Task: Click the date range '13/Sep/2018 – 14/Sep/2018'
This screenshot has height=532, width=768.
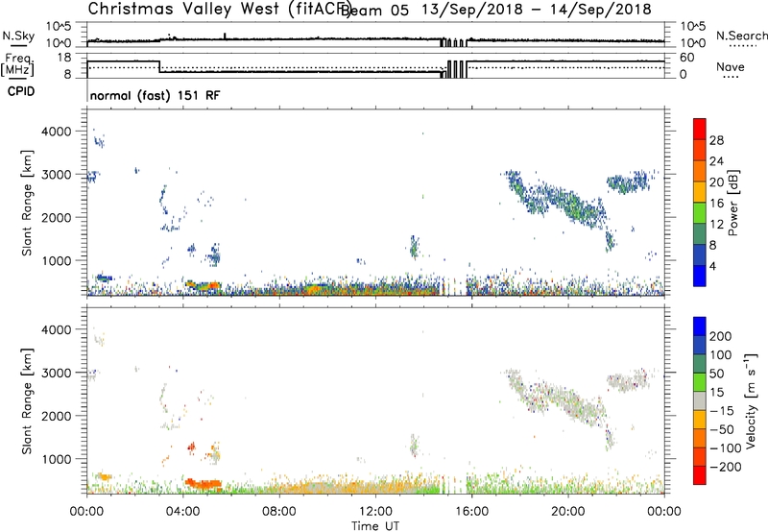Action: [537, 10]
